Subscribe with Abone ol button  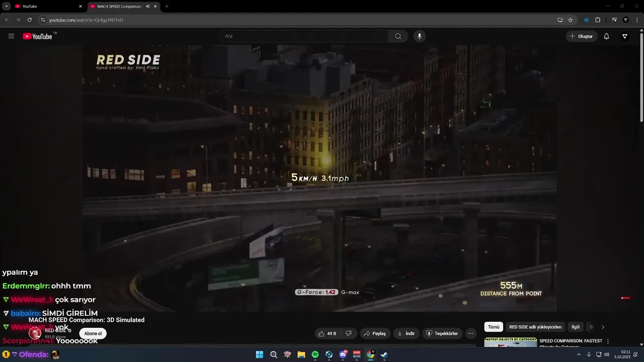click(x=93, y=333)
